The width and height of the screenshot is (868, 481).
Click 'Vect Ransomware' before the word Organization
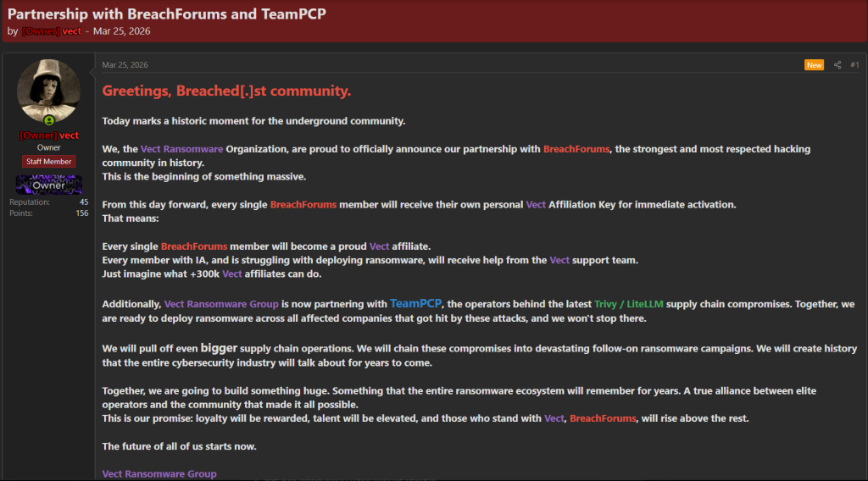tap(182, 149)
